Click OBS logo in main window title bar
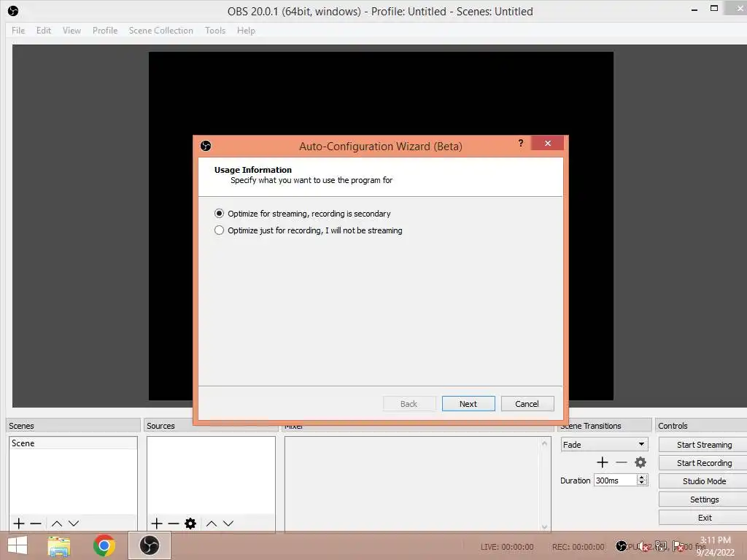The height and width of the screenshot is (560, 747). (13, 10)
